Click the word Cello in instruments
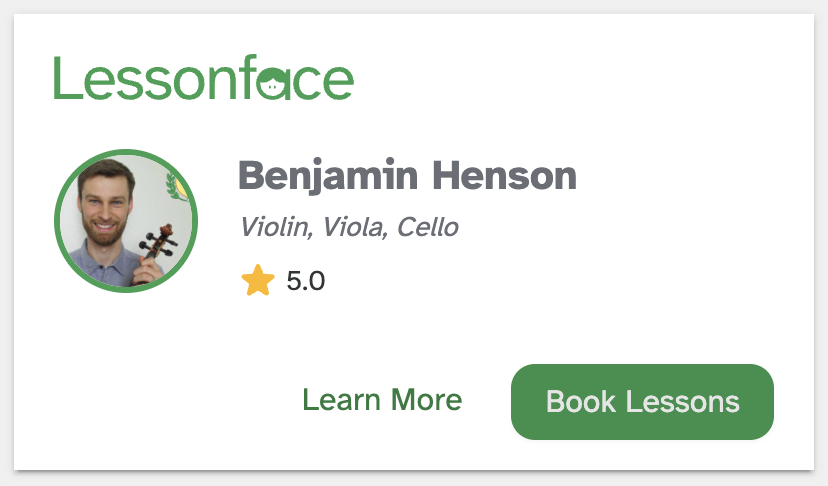Viewport: 828px width, 486px height. 427,227
